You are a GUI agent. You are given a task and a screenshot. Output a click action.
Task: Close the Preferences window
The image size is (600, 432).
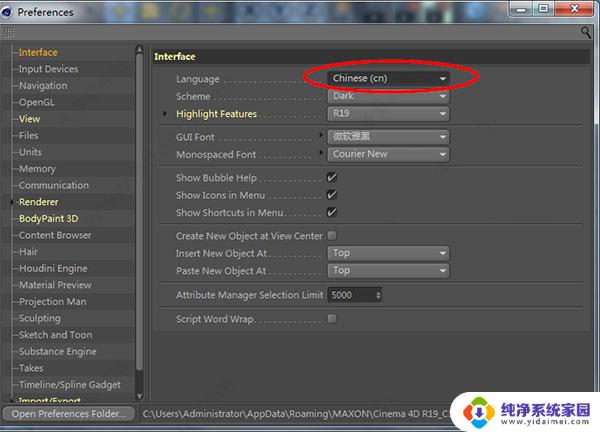pyautogui.click(x=574, y=8)
